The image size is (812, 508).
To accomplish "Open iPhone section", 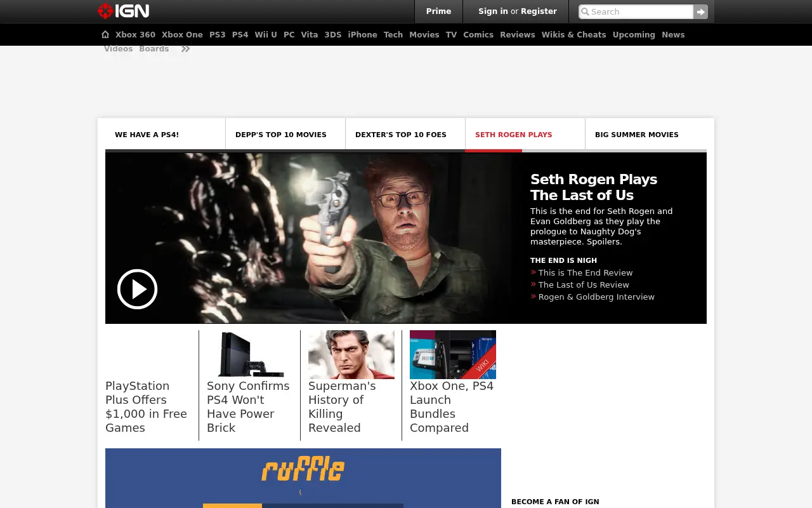I will tap(363, 35).
